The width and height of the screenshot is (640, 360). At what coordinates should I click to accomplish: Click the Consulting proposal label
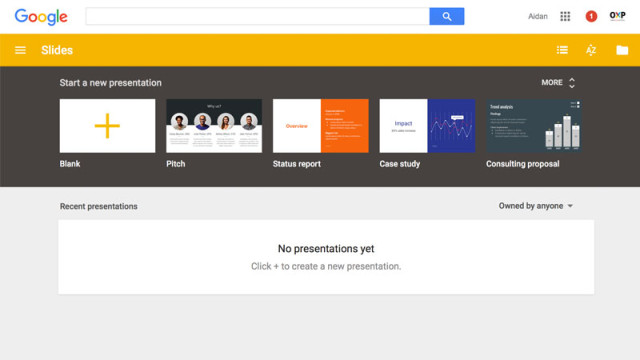click(x=522, y=164)
